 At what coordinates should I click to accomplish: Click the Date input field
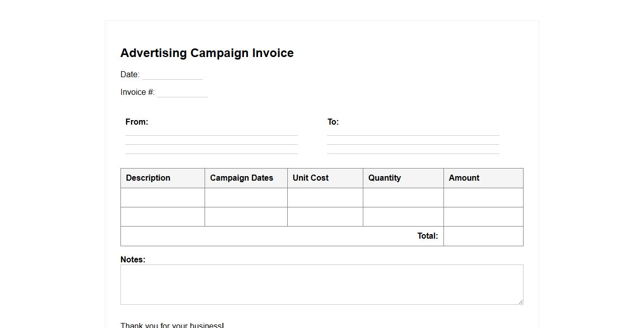[172, 75]
